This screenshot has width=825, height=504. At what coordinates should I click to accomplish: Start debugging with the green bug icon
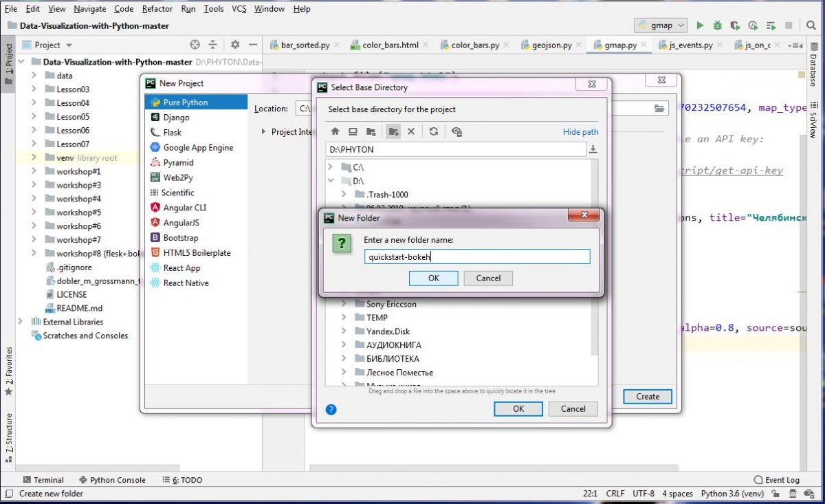(x=718, y=25)
